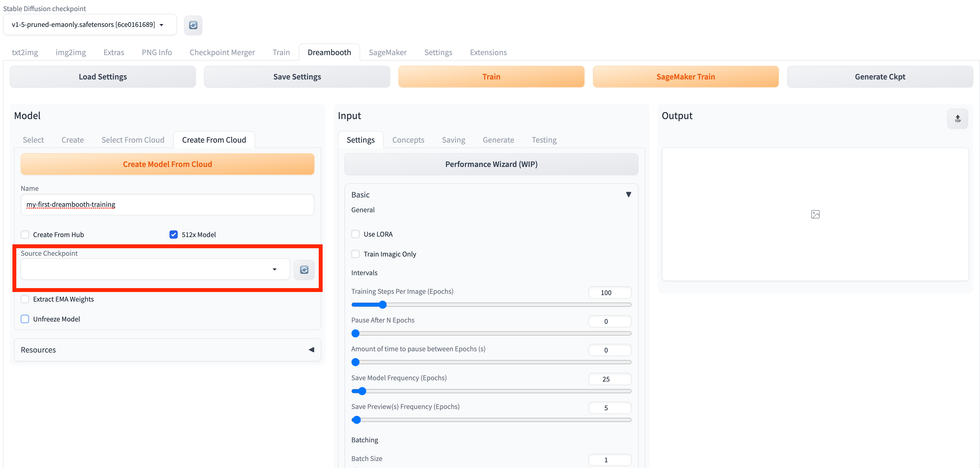Refresh the Stable Diffusion checkpoint list
Screen dimensions: 980x468
[x=193, y=25]
